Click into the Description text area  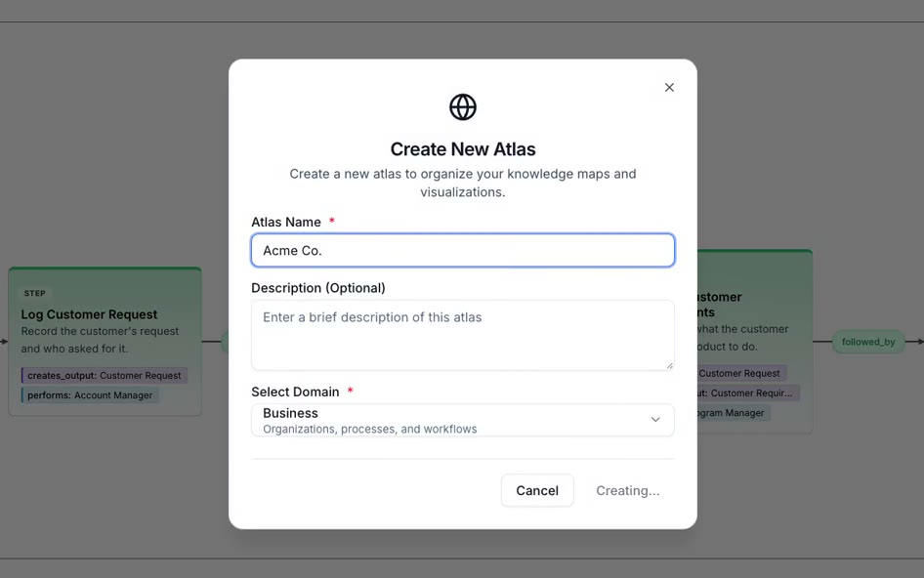463,335
